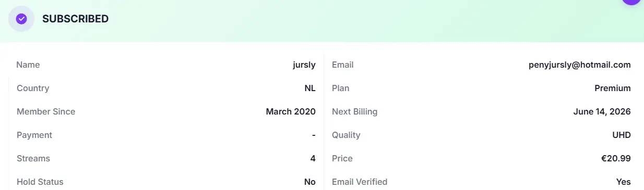
Task: Click the Email Verified value Yes
Action: pyautogui.click(x=624, y=182)
